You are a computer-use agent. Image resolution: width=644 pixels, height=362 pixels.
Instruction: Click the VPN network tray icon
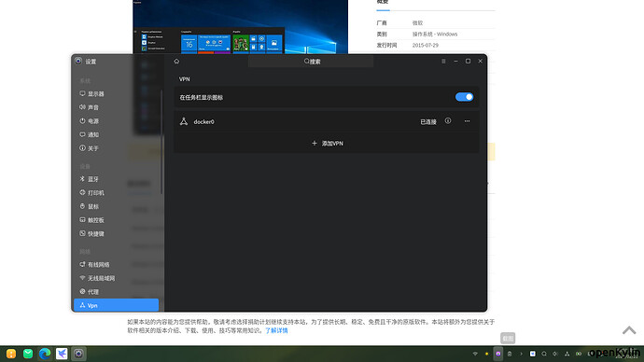pyautogui.click(x=567, y=354)
